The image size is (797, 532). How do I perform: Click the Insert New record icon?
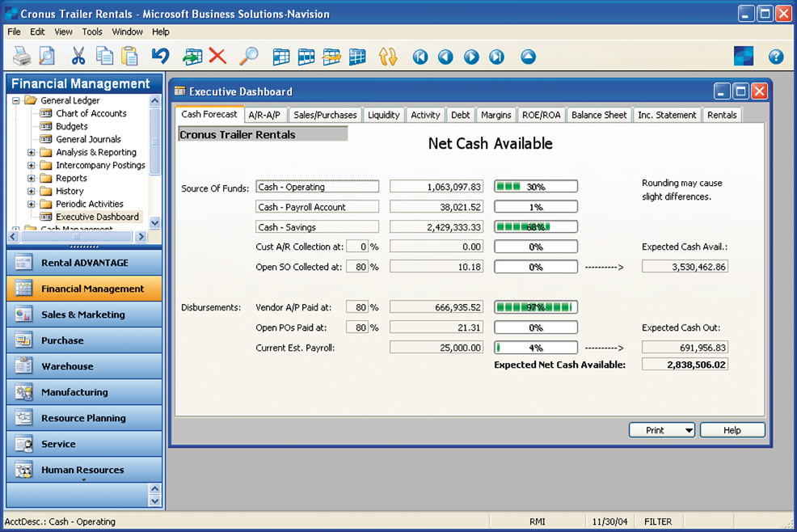(192, 57)
